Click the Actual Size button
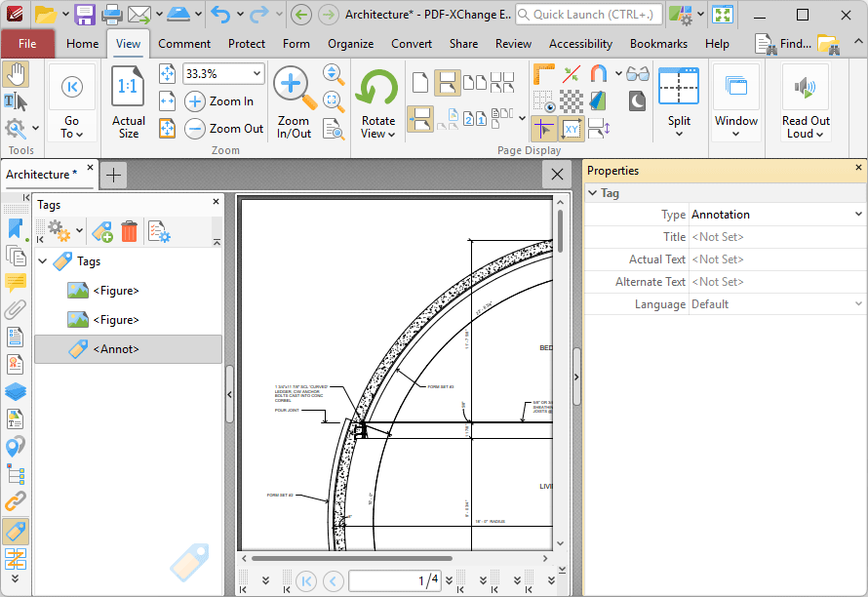The image size is (868, 597). click(129, 101)
